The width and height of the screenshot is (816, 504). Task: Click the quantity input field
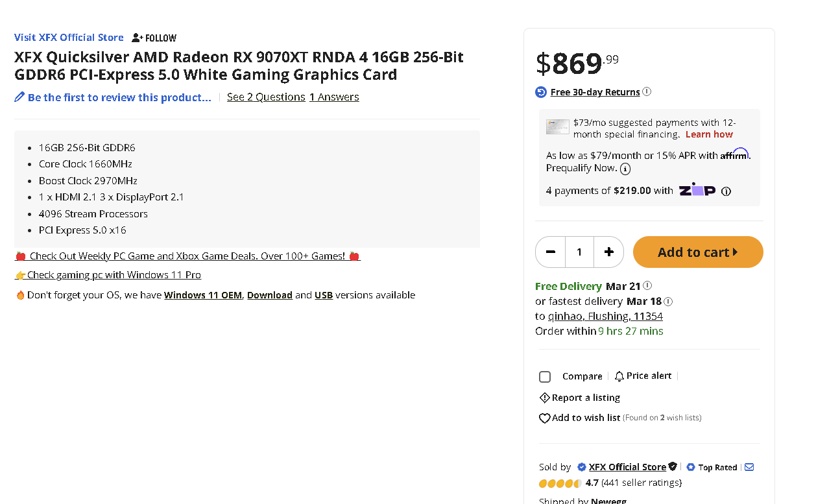tap(579, 252)
